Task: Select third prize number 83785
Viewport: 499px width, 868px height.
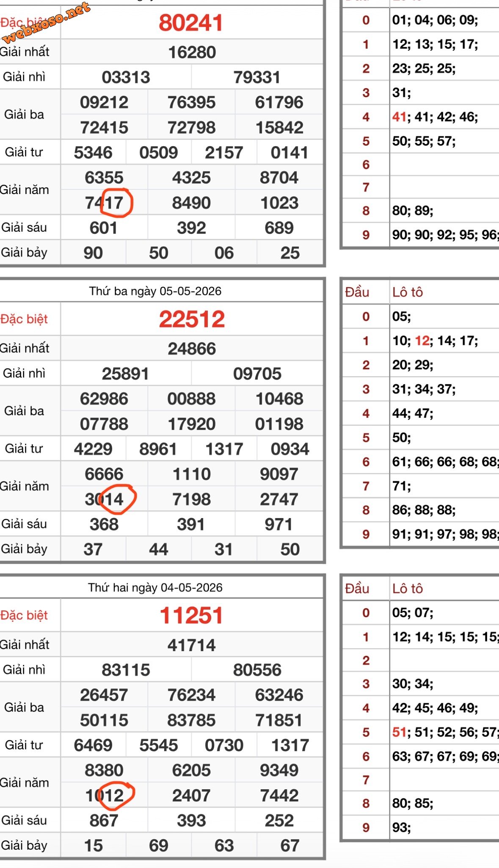Action: (191, 721)
